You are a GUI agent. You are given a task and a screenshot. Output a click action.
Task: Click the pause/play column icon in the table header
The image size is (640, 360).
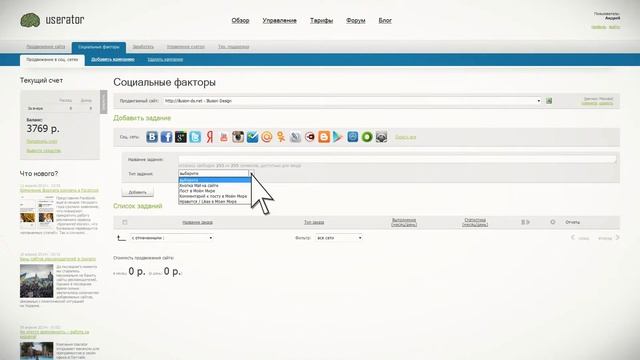coord(525,222)
